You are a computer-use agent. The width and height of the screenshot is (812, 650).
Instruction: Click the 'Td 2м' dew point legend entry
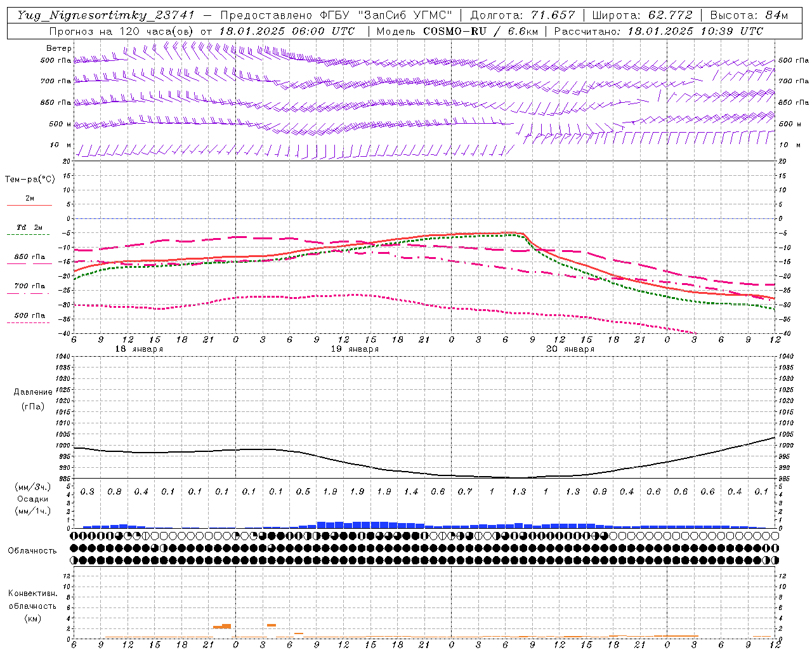click(x=30, y=227)
